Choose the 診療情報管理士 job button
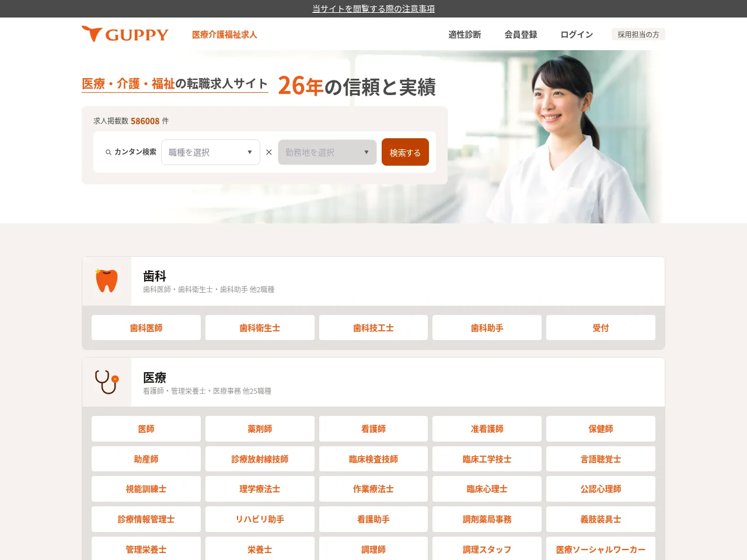This screenshot has width=747, height=560. 146,519
